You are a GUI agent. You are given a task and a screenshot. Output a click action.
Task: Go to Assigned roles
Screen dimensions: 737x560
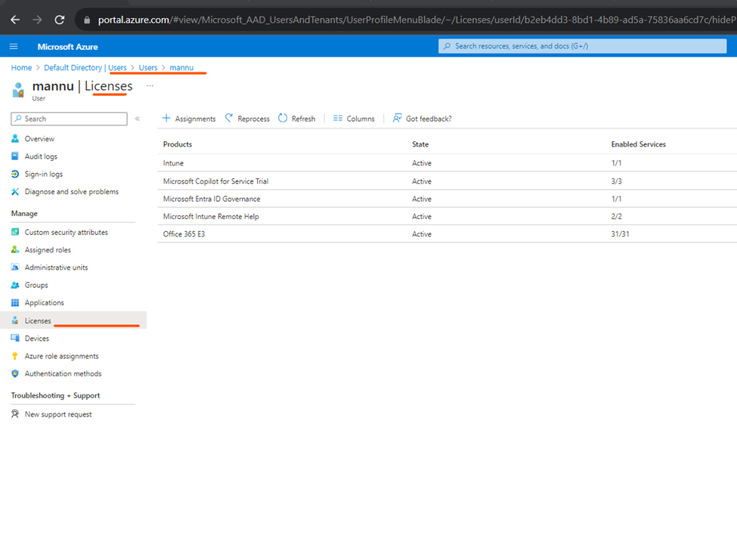tap(48, 250)
